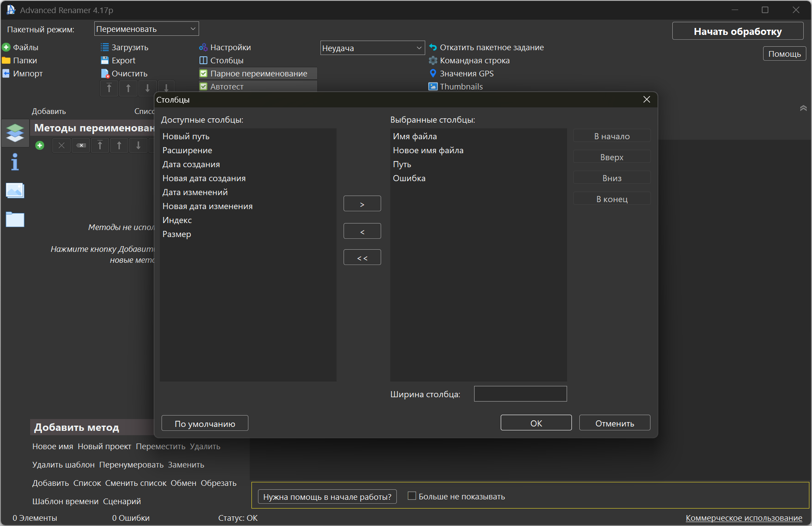The height and width of the screenshot is (526, 812).
Task: Open Командная строка gear icon
Action: 433,60
